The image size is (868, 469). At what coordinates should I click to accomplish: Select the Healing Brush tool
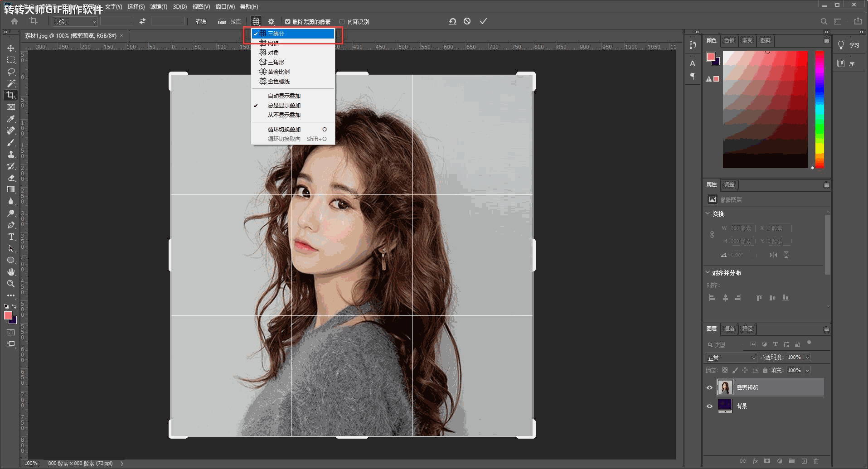pyautogui.click(x=11, y=131)
